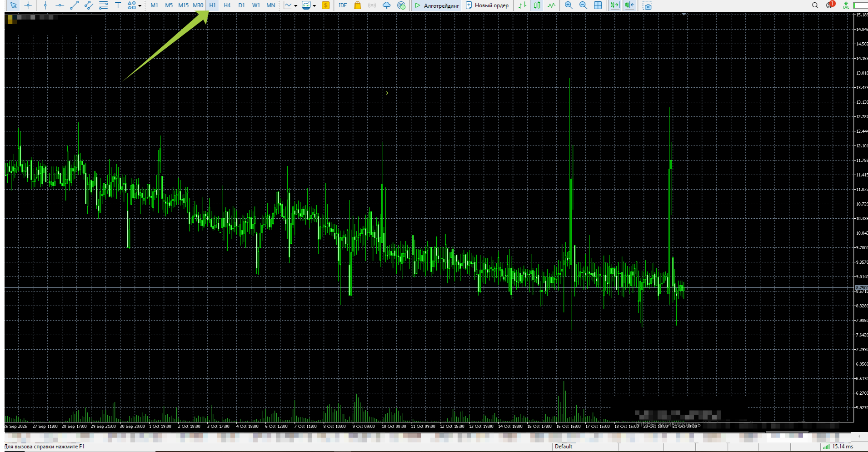Viewport: 868px width, 452px height.
Task: Set timeframe to M15
Action: click(184, 5)
